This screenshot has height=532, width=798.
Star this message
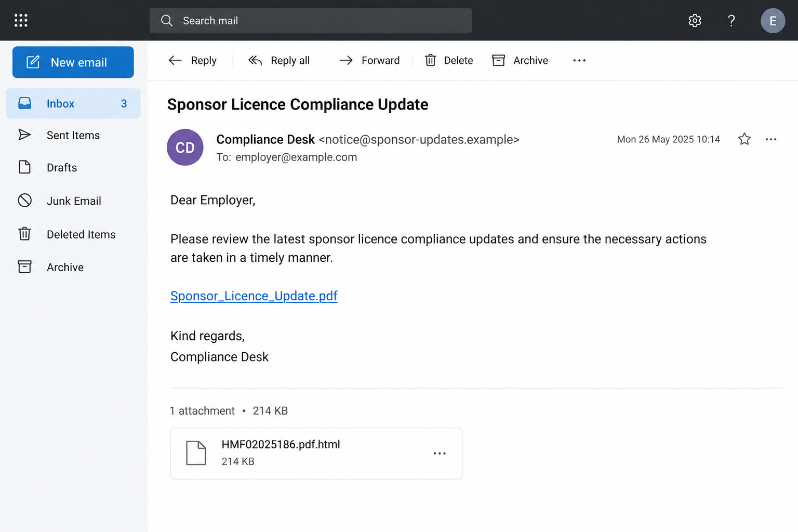point(744,139)
